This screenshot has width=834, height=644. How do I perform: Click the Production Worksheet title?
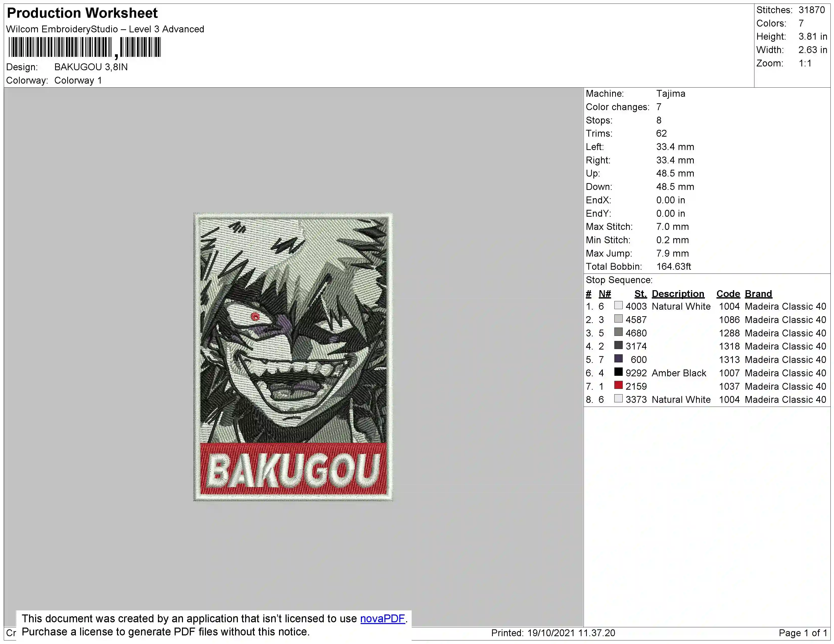coord(82,13)
